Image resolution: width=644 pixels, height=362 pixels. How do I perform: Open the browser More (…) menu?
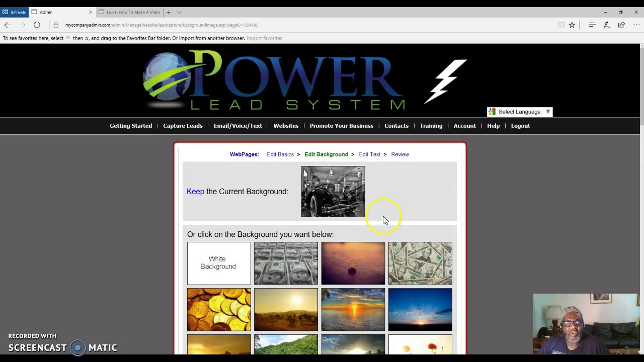(636, 25)
